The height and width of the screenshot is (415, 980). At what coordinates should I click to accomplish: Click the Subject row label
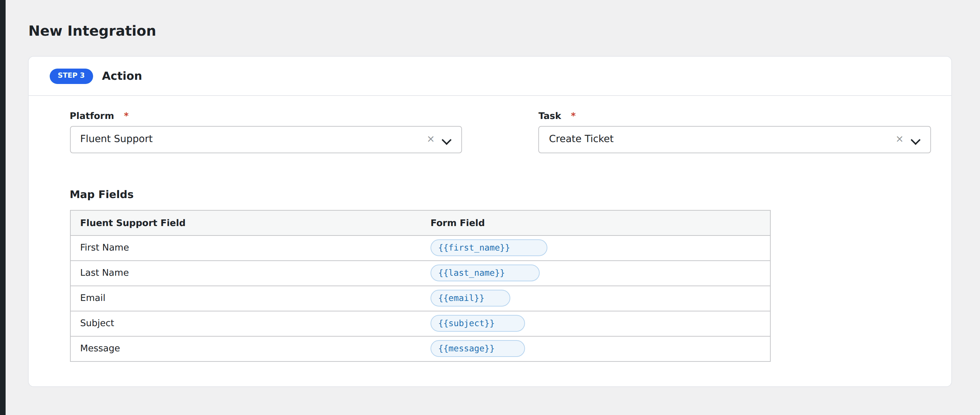(x=97, y=323)
